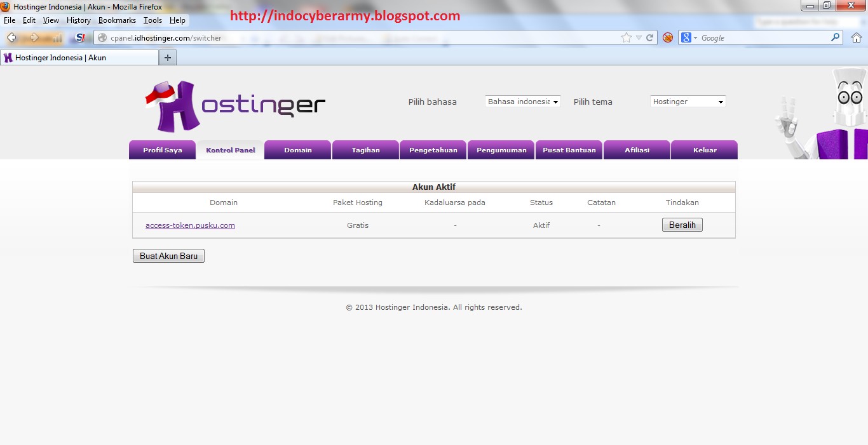Click the magnifier search icon

[x=836, y=38]
